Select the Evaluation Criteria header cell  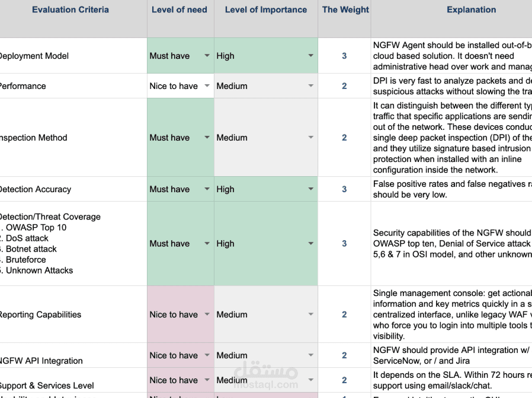[70, 9]
